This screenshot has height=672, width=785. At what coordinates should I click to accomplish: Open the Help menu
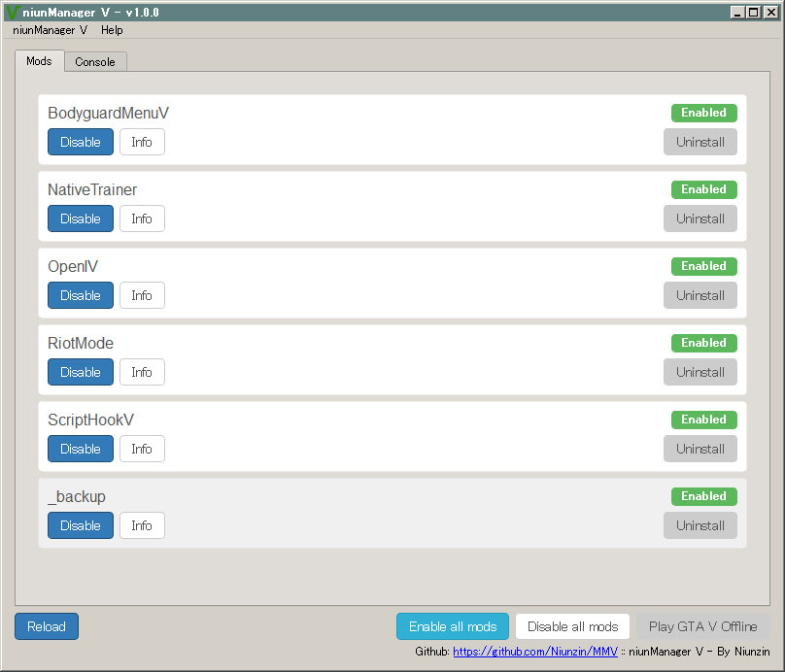(112, 30)
